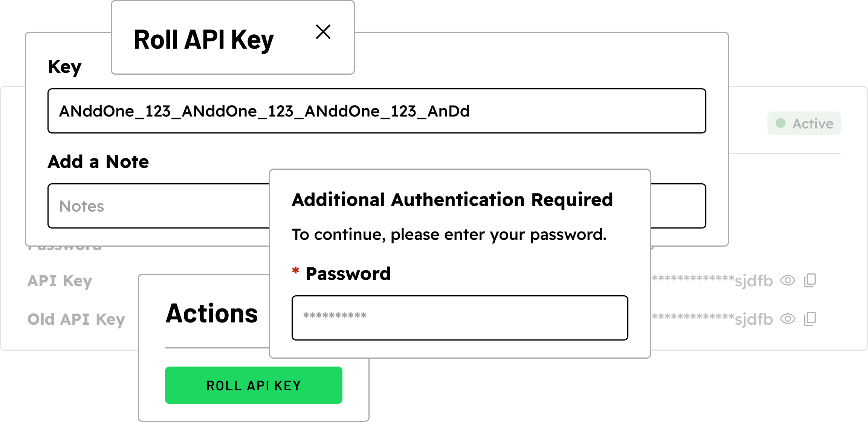Screen dimensions: 868x422
Task: Click the Active status badge
Action: (x=804, y=123)
